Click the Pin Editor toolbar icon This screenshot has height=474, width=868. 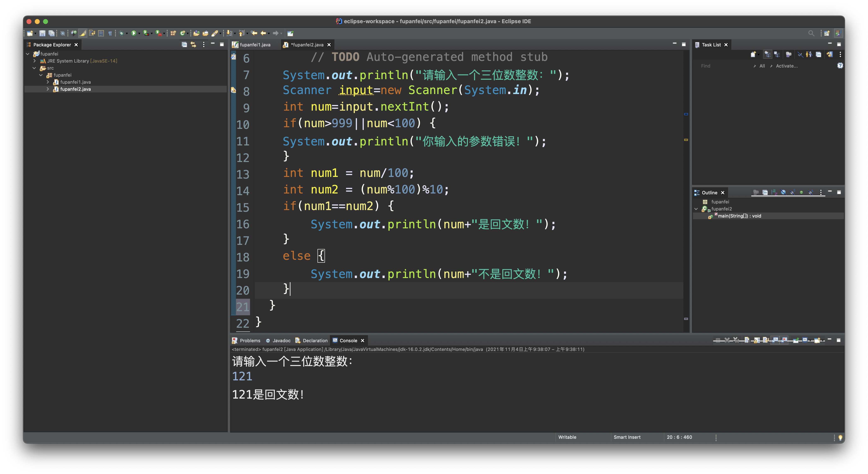[x=290, y=33]
